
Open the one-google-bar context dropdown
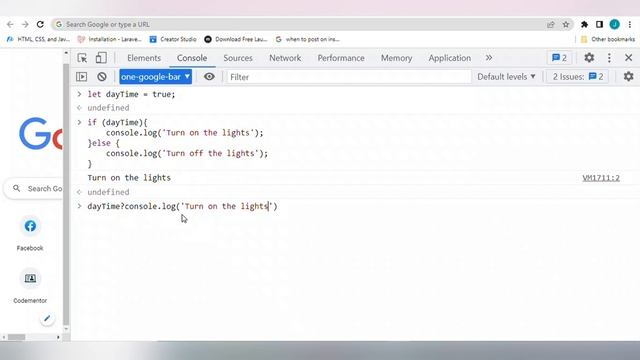click(156, 77)
